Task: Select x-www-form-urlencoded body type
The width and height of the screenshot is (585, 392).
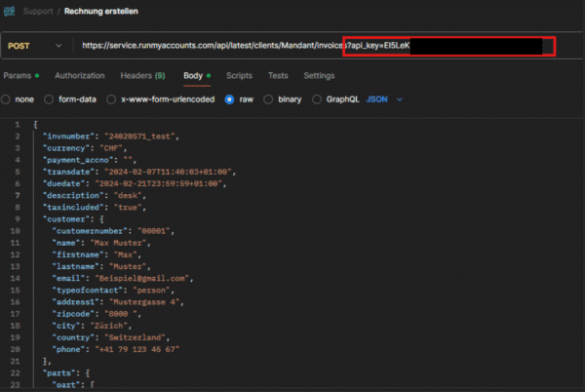Action: click(x=113, y=99)
